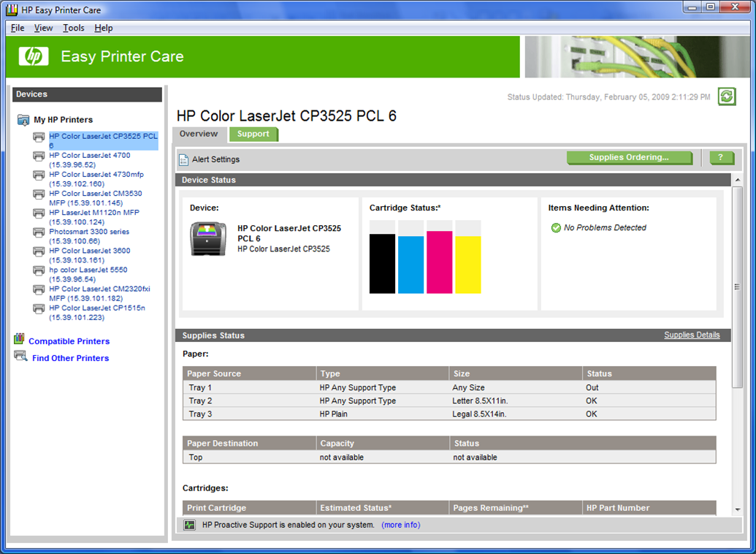Viewport: 756px width, 554px height.
Task: Click the Estimated Status column header
Action: pos(383,508)
